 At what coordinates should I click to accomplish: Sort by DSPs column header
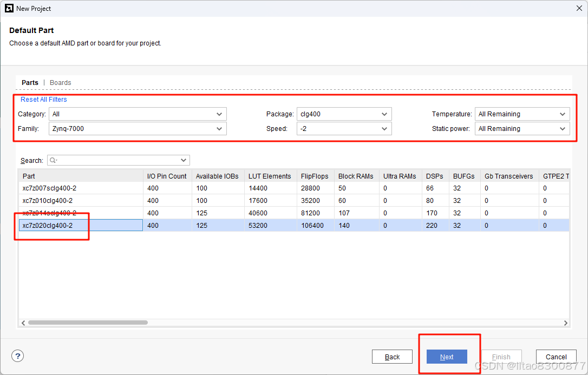(435, 176)
